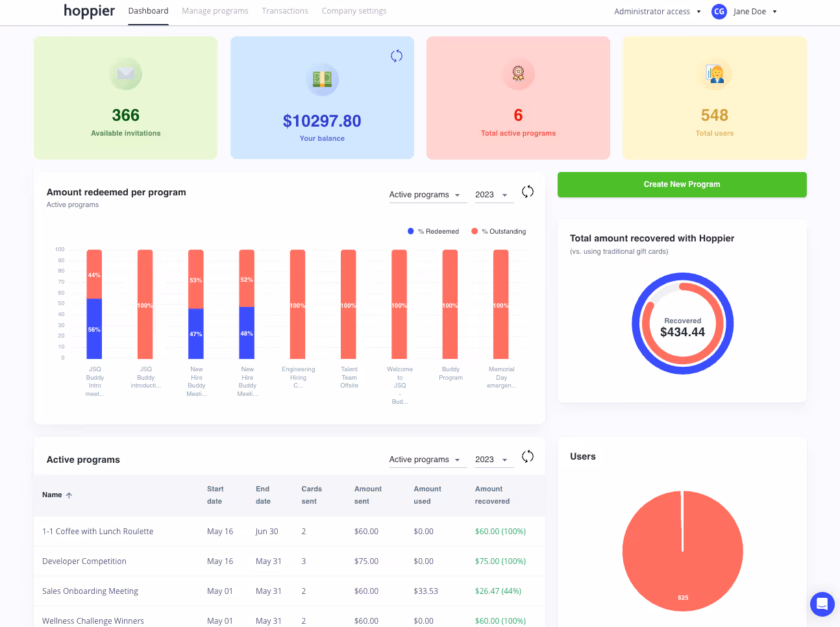Open the 548 Total users card
Image resolution: width=840 pixels, height=627 pixels.
point(715,97)
